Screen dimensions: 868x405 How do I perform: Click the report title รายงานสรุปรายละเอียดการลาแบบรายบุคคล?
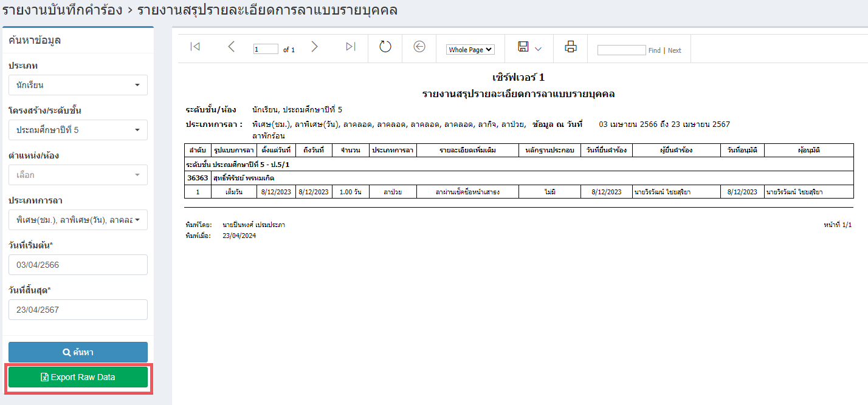pyautogui.click(x=518, y=94)
